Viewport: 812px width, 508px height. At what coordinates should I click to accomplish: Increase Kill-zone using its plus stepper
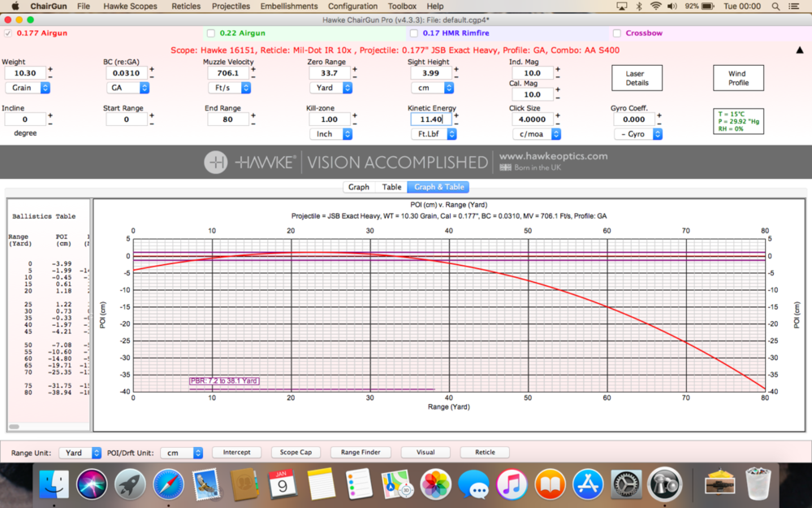(x=355, y=115)
